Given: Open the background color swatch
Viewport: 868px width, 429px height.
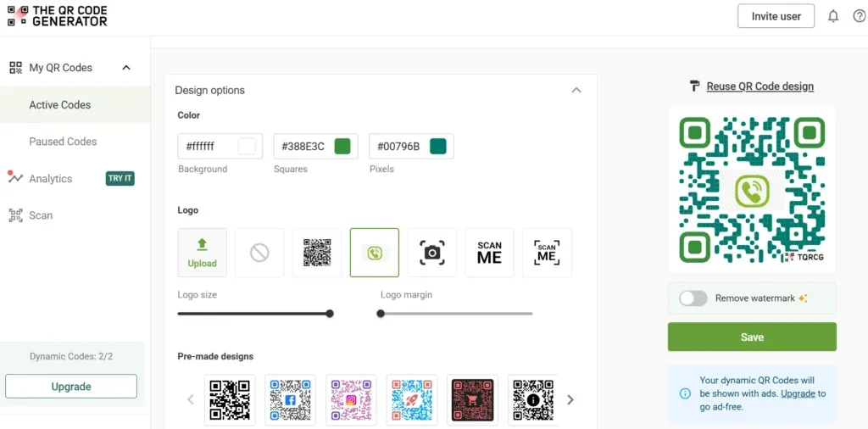Looking at the screenshot, I should pyautogui.click(x=247, y=146).
